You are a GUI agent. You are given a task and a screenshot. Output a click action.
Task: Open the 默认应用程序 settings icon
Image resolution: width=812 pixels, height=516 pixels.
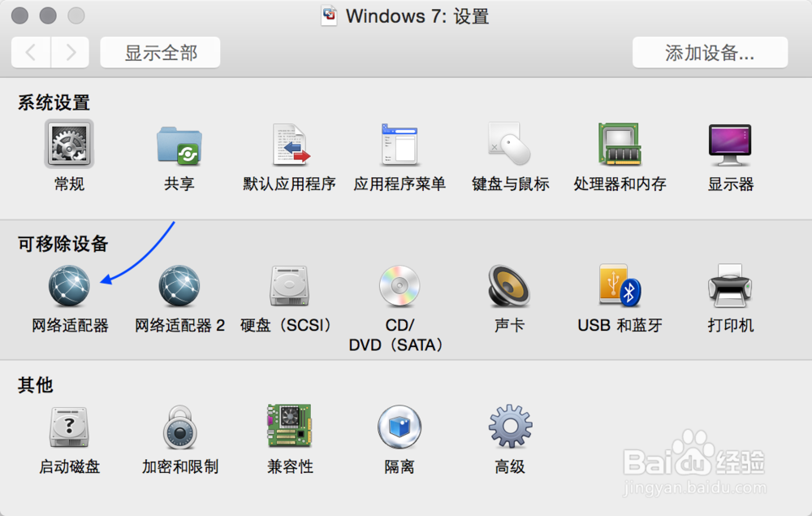tap(291, 145)
